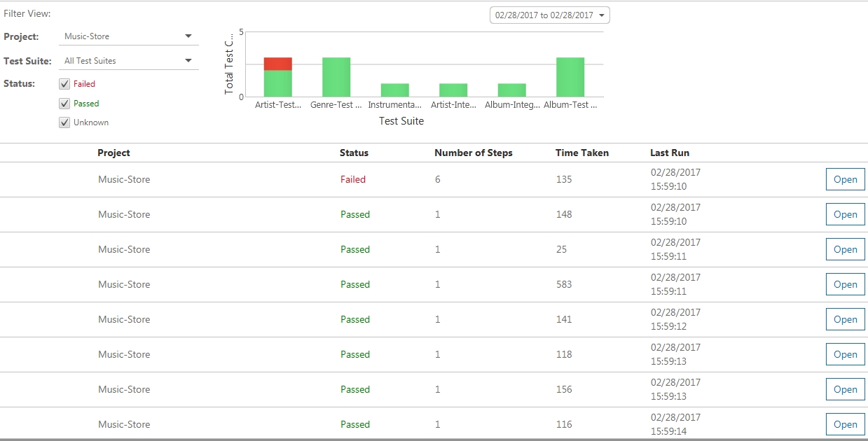Viewport: 868px width, 441px height.
Task: Click the Project column header
Action: click(x=113, y=153)
